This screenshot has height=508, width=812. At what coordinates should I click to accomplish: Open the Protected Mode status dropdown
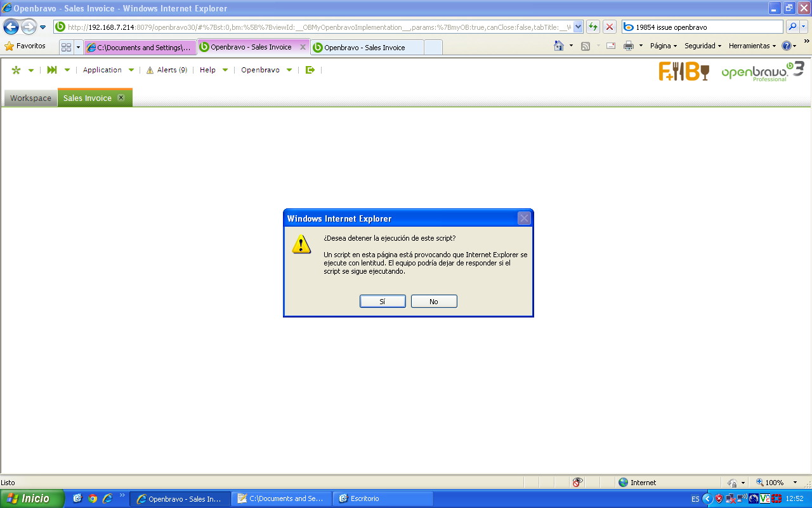coord(736,483)
